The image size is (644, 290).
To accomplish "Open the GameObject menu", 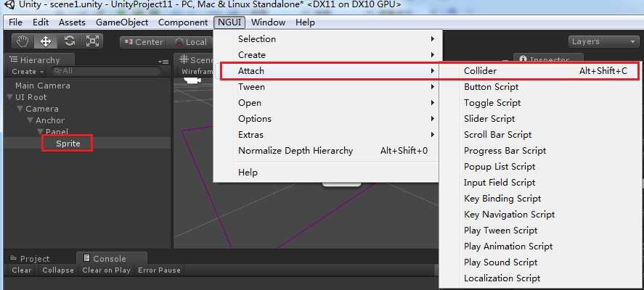I will (122, 22).
